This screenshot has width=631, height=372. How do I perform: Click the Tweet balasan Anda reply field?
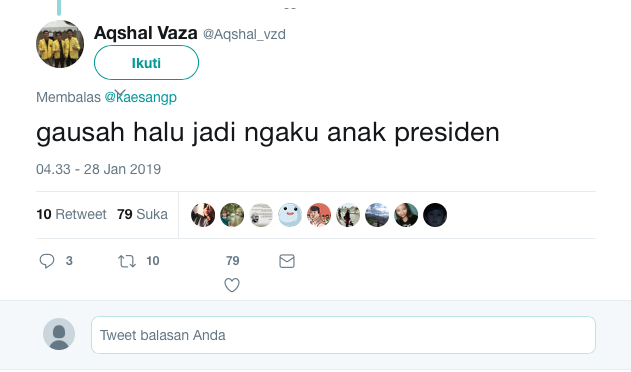coord(343,335)
